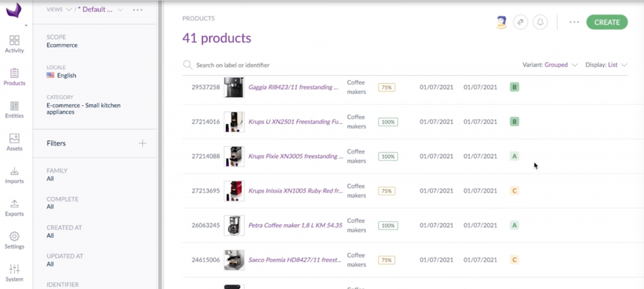
Task: Click the Identifier filter label
Action: coord(62,285)
